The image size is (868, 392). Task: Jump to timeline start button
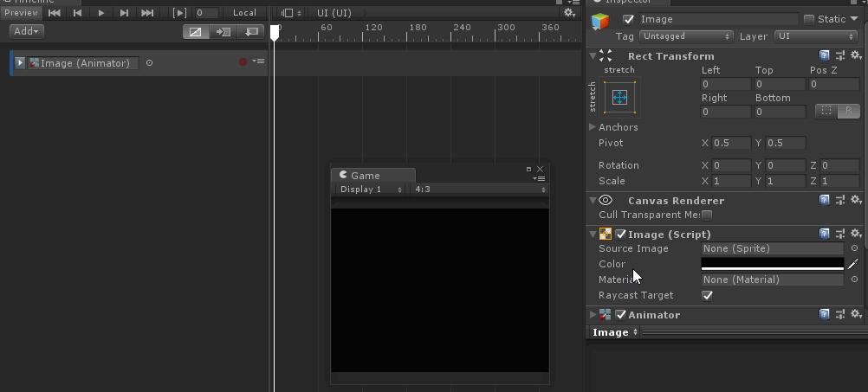[55, 13]
